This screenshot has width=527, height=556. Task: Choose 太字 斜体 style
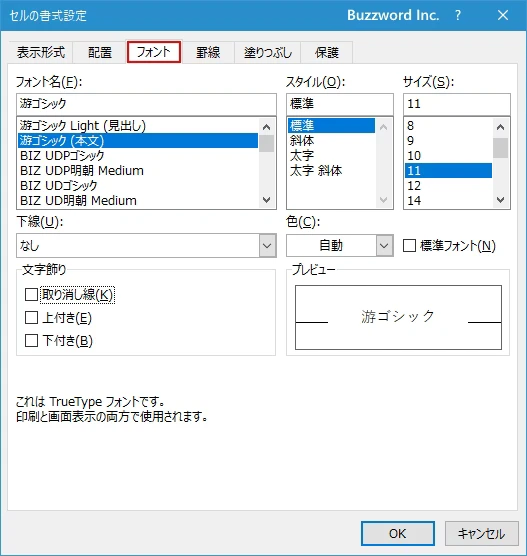click(331, 171)
